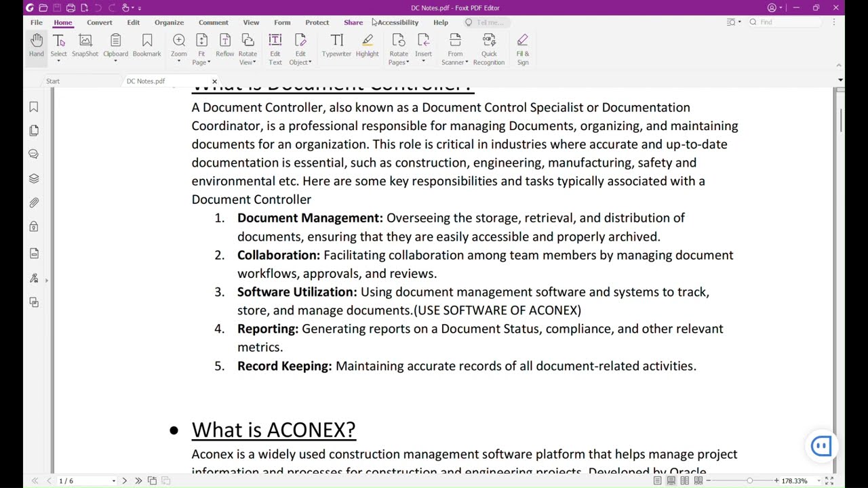The height and width of the screenshot is (488, 868).
Task: Click the Rotate Pages icon
Action: [399, 41]
